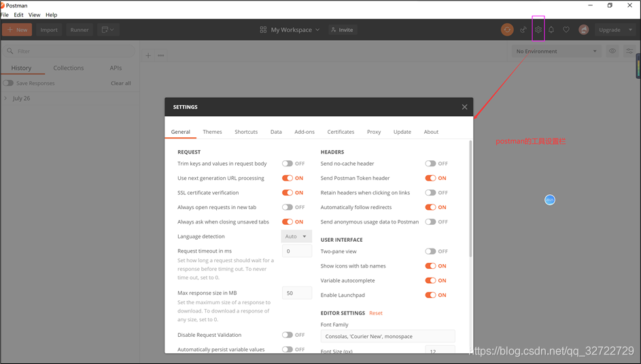Click the orange sync icon
The width and height of the screenshot is (641, 364).
(507, 30)
